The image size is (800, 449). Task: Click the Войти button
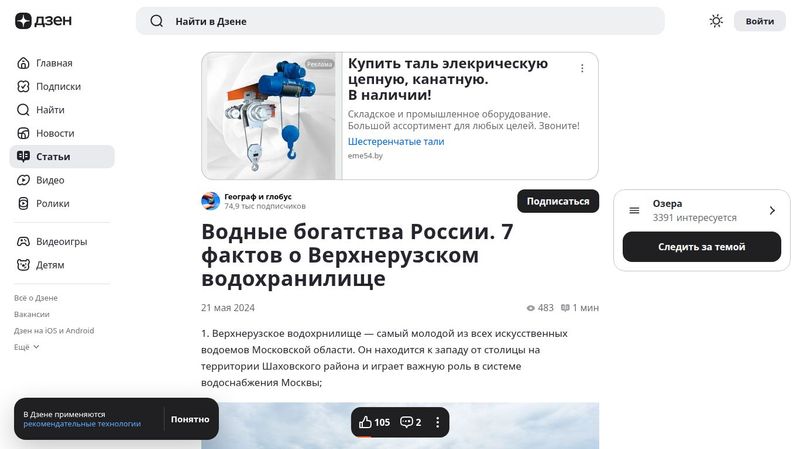[759, 21]
